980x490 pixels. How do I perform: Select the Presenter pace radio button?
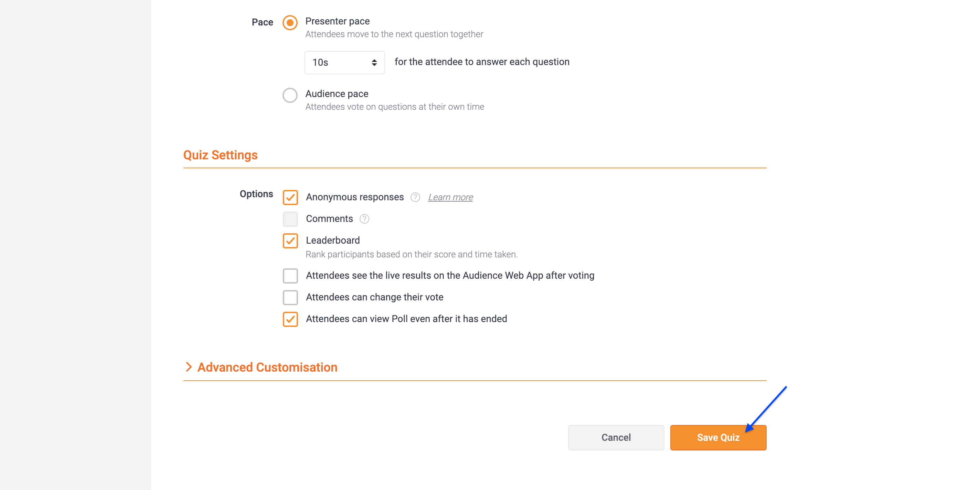290,22
